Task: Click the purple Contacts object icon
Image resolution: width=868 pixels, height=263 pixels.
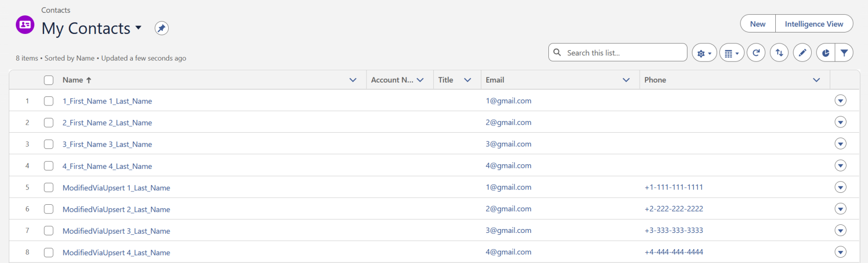Action: pyautogui.click(x=25, y=25)
